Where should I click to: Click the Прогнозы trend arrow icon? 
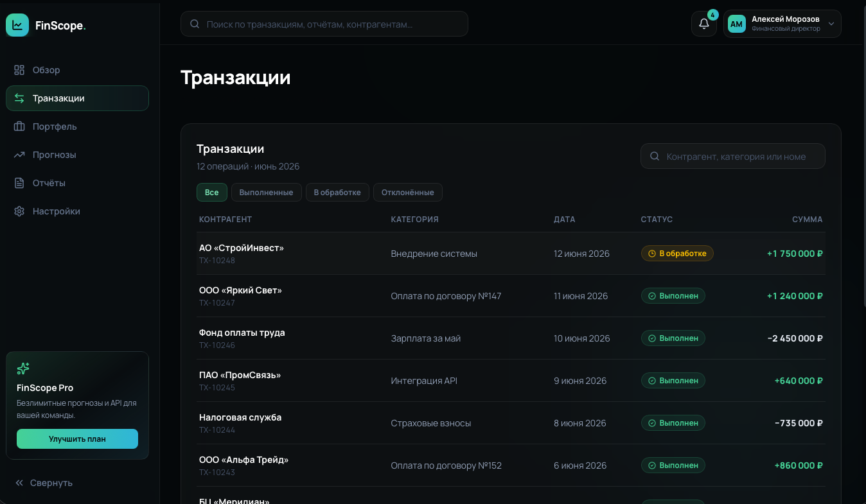(19, 155)
